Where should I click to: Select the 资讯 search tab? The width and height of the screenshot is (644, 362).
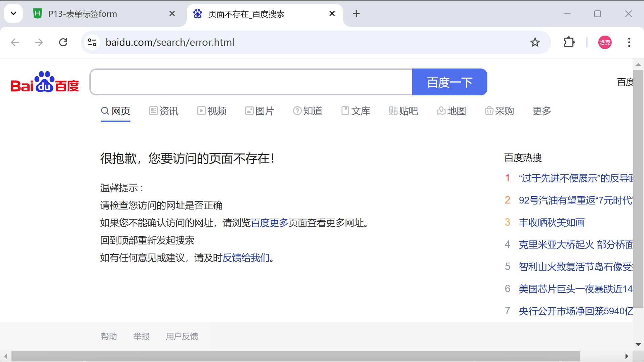click(x=164, y=111)
